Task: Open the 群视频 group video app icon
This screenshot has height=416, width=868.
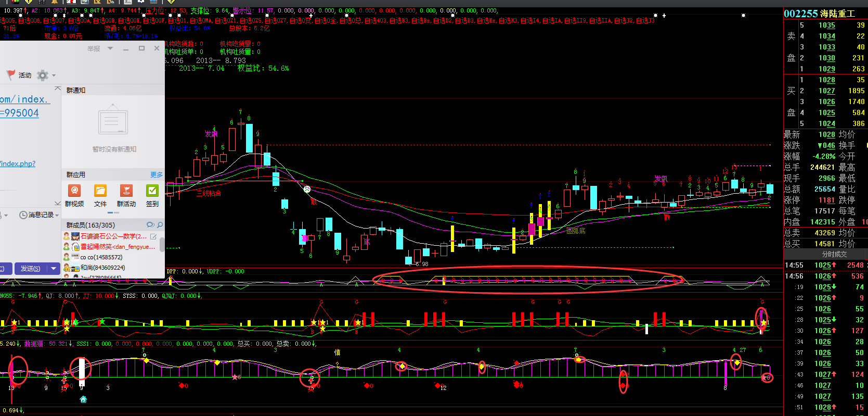Action: pyautogui.click(x=74, y=191)
